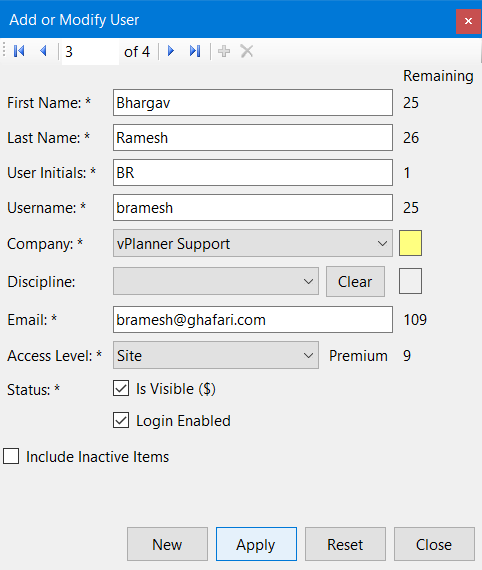Expand the Discipline dropdown
This screenshot has width=482, height=570.
pos(216,281)
